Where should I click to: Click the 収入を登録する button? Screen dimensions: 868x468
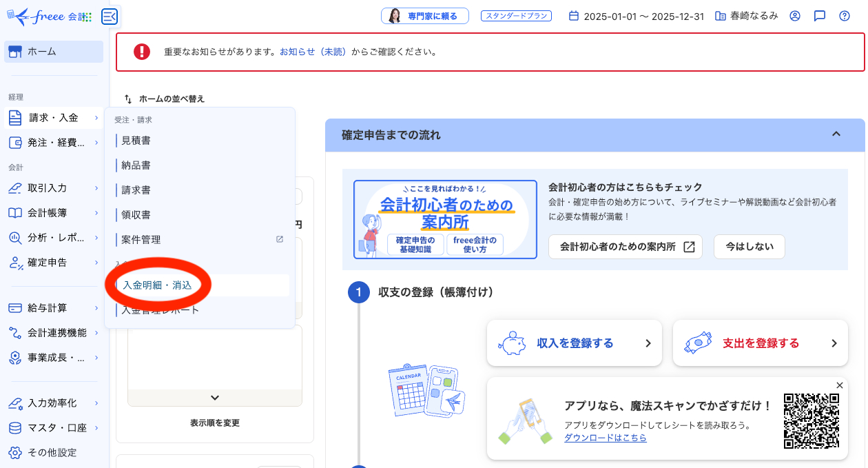tap(574, 343)
